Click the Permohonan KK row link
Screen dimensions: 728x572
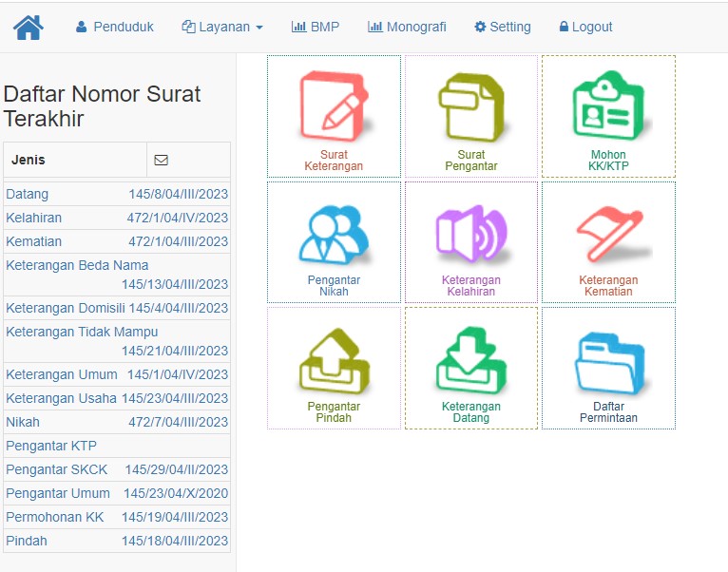(55, 517)
